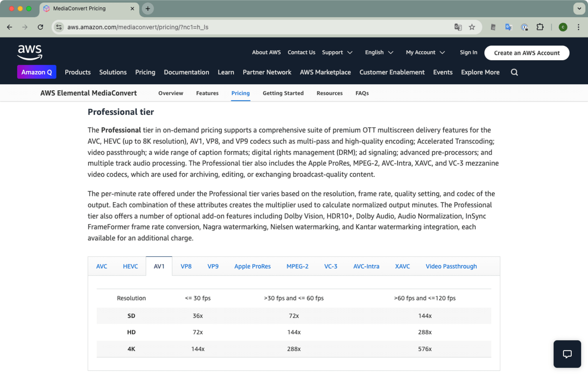Click the translate page icon
588x379 pixels.
(458, 27)
